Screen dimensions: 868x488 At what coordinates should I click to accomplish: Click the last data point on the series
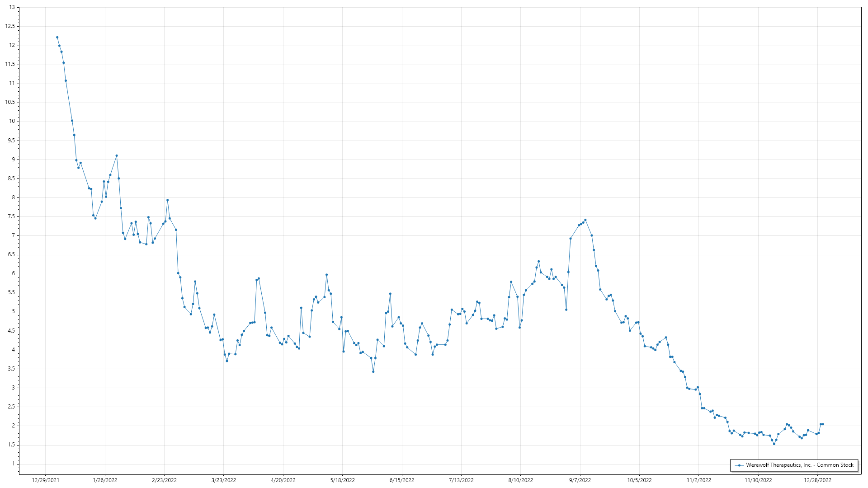click(x=822, y=424)
